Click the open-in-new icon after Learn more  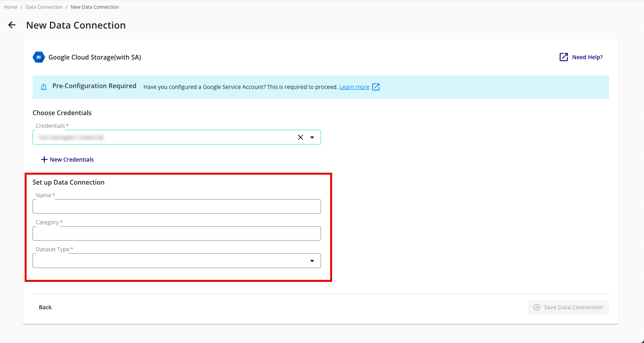pyautogui.click(x=376, y=87)
